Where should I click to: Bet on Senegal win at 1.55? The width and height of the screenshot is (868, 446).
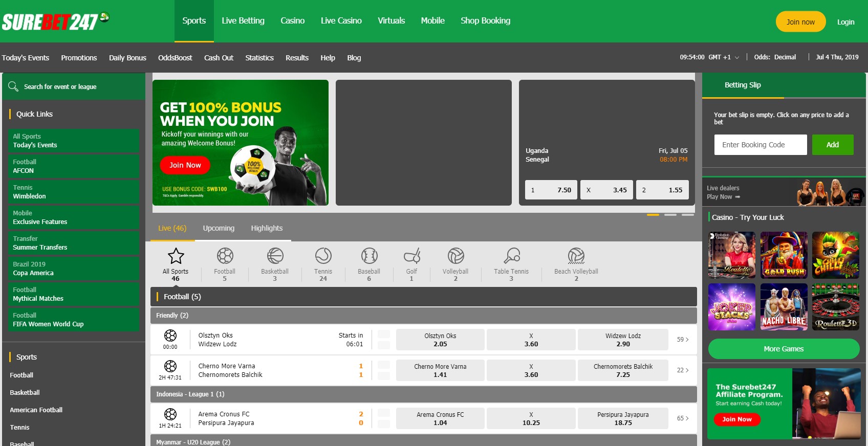(662, 190)
